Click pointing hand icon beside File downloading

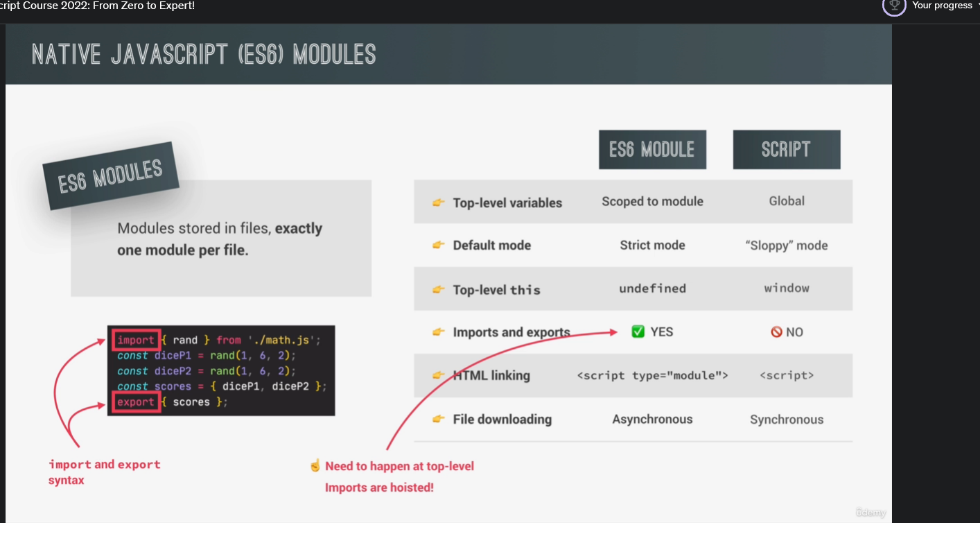click(x=438, y=419)
